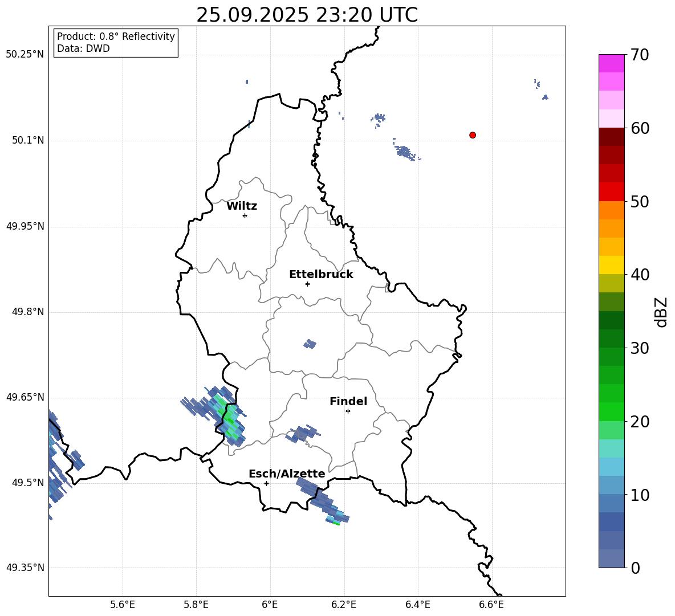Click the radar echo southeast of Esch/Alzette

pyautogui.click(x=323, y=501)
